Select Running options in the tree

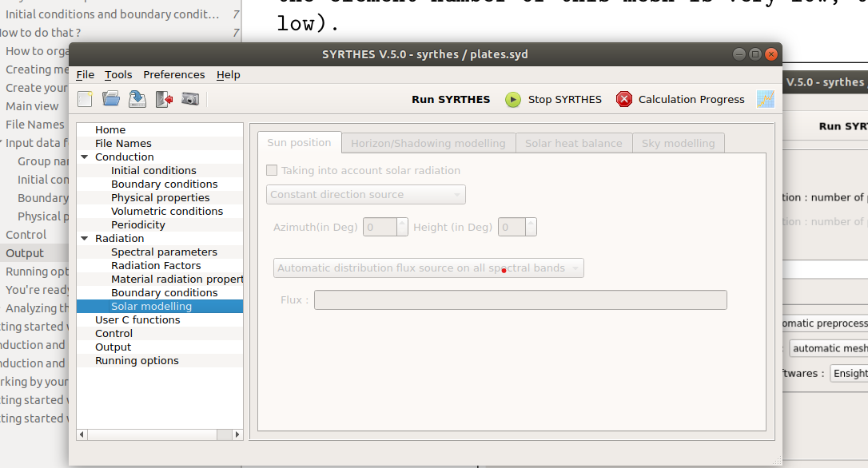click(x=137, y=360)
